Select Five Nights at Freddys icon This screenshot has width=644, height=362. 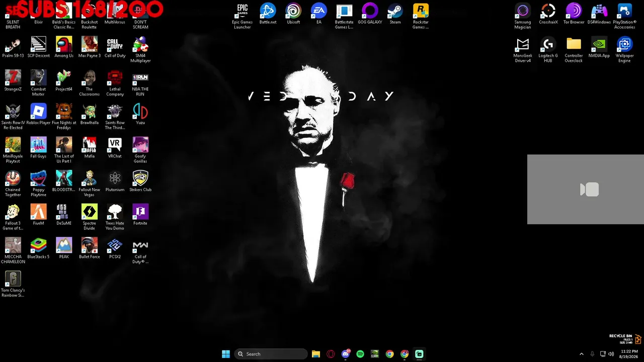point(64,117)
